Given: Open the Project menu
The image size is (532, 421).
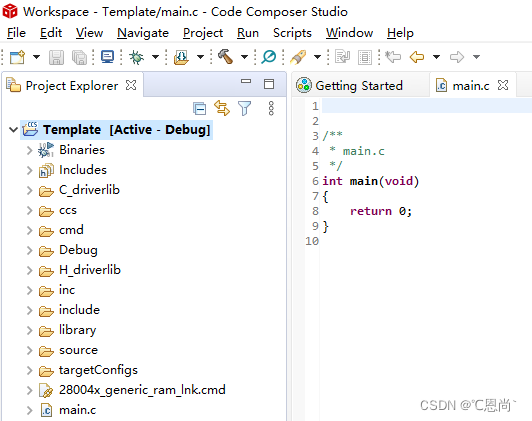Looking at the screenshot, I should [203, 33].
